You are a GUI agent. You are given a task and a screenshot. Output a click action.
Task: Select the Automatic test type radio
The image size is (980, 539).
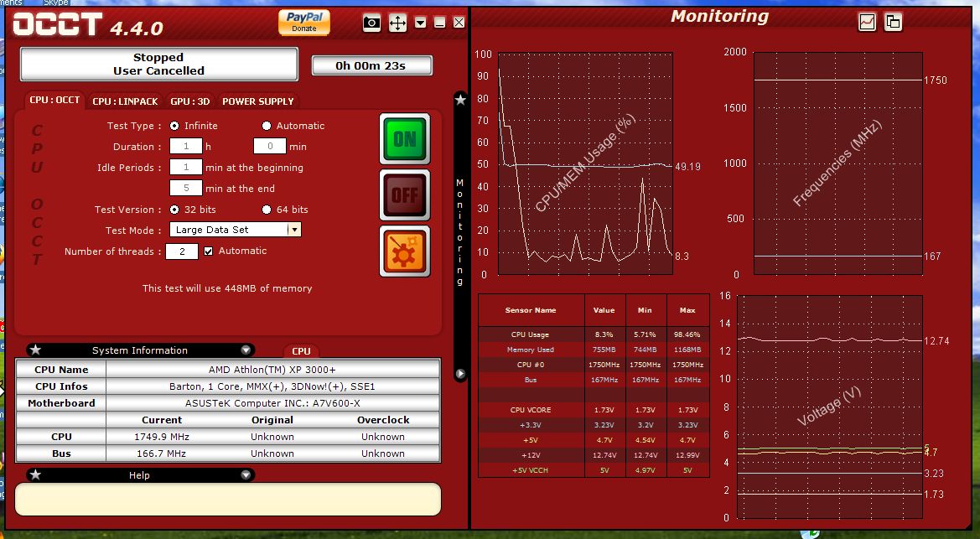(x=267, y=126)
